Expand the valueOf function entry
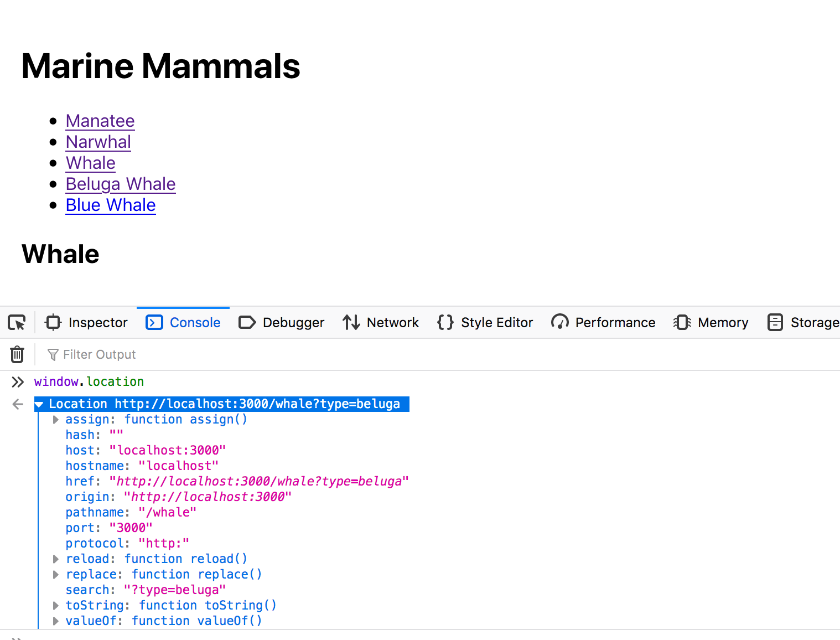840x640 pixels. pyautogui.click(x=55, y=621)
